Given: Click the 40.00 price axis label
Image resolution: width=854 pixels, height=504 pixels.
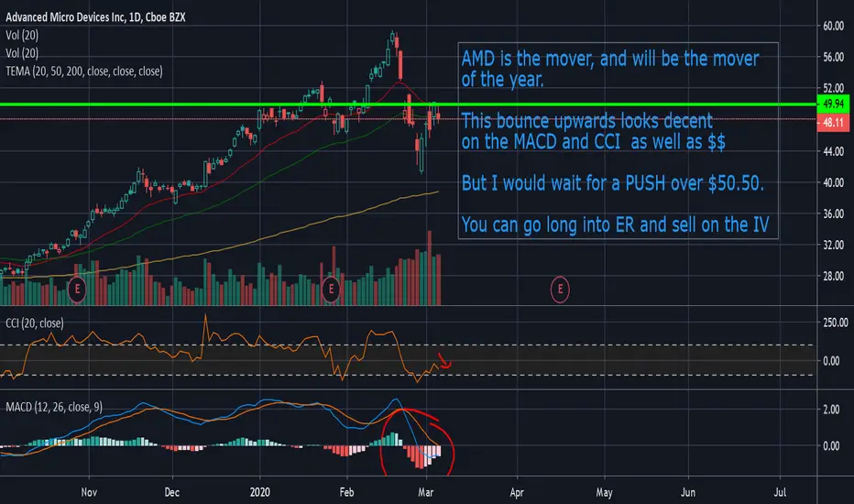Looking at the screenshot, I should tap(833, 182).
